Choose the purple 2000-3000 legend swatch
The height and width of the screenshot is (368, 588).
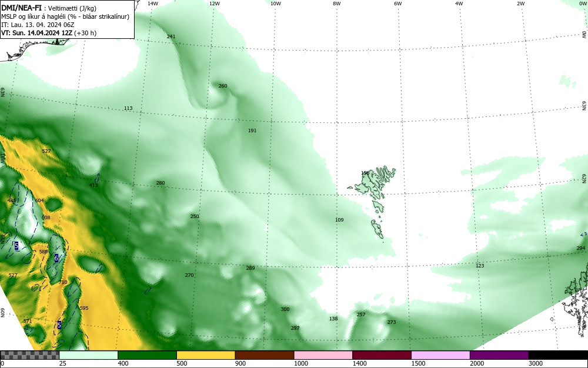[x=499, y=355]
